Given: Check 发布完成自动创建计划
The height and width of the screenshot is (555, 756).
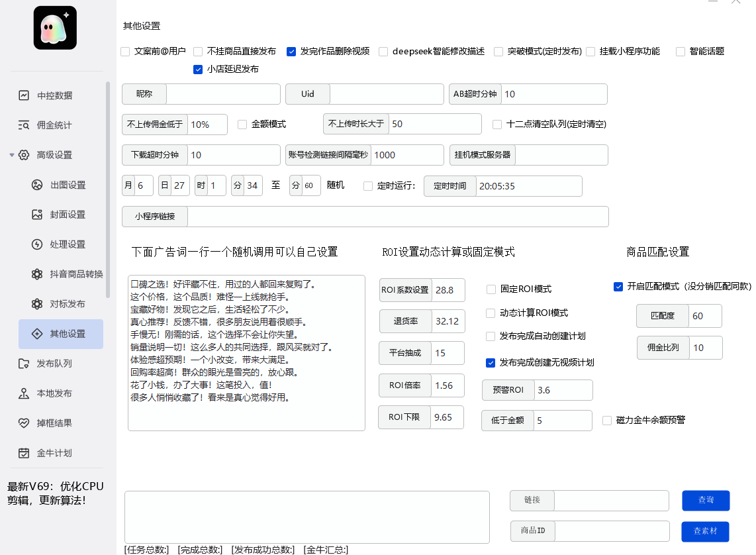Looking at the screenshot, I should [x=491, y=336].
